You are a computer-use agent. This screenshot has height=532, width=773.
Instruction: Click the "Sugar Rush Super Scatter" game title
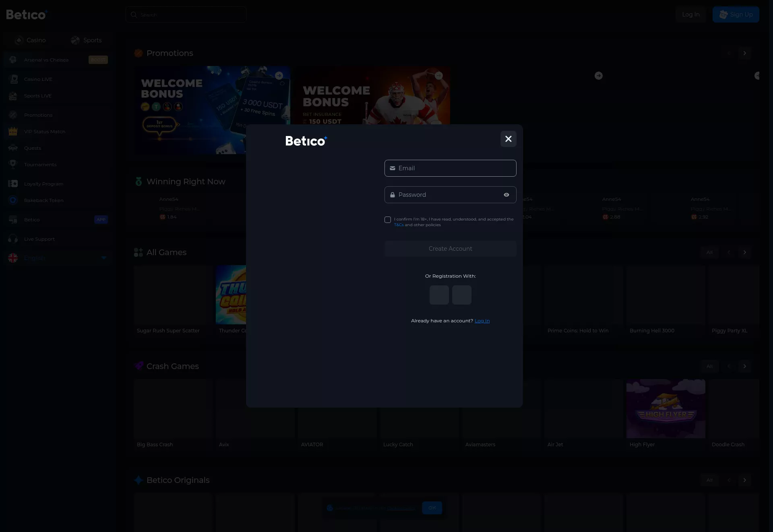pyautogui.click(x=168, y=331)
